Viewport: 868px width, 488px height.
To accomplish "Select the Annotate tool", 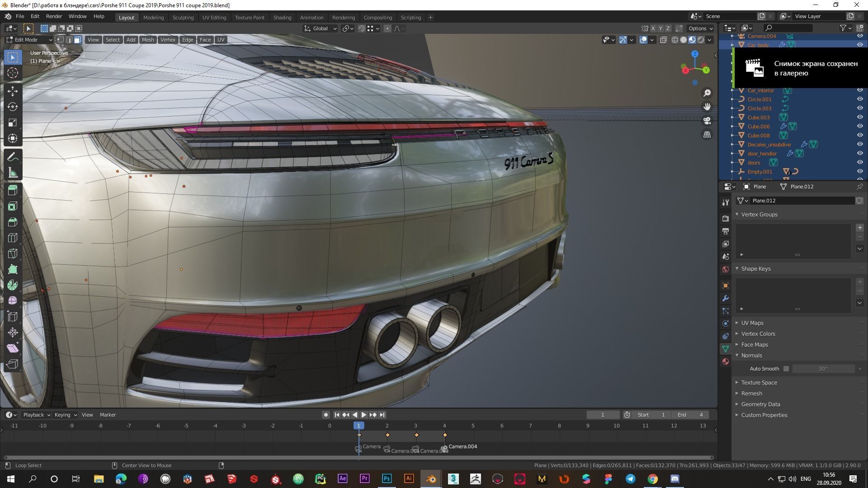I will pyautogui.click(x=13, y=157).
